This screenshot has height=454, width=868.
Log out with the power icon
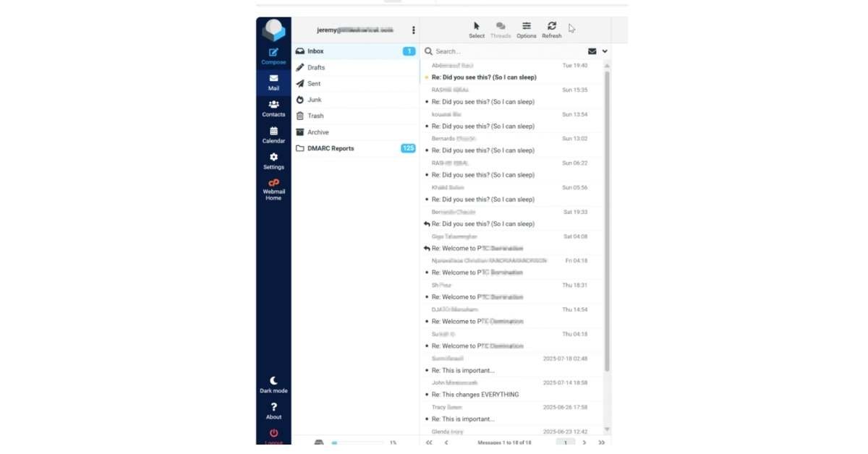[x=273, y=436]
